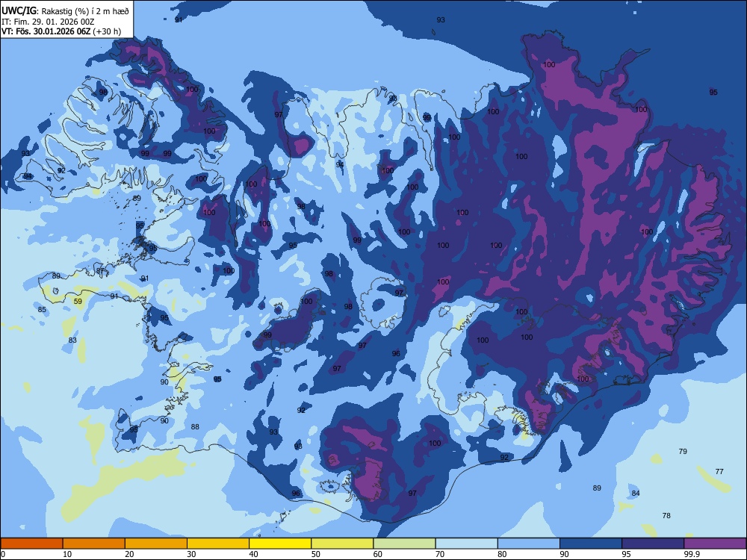Pick the light green 60–70 legend swatch
The image size is (747, 560).
[x=404, y=544]
